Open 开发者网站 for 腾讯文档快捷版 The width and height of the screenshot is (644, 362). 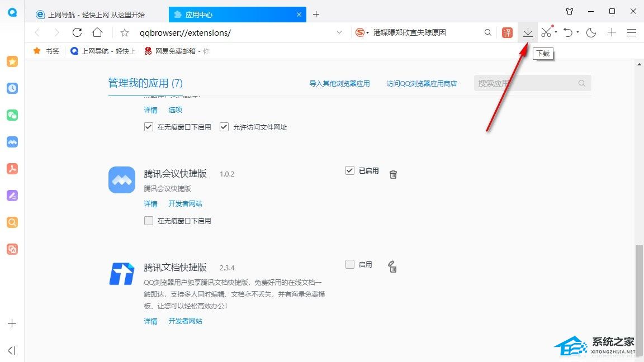185,321
